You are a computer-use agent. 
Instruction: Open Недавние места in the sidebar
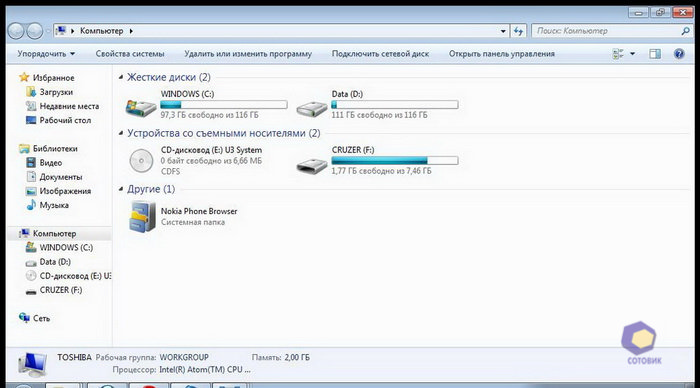pos(69,106)
